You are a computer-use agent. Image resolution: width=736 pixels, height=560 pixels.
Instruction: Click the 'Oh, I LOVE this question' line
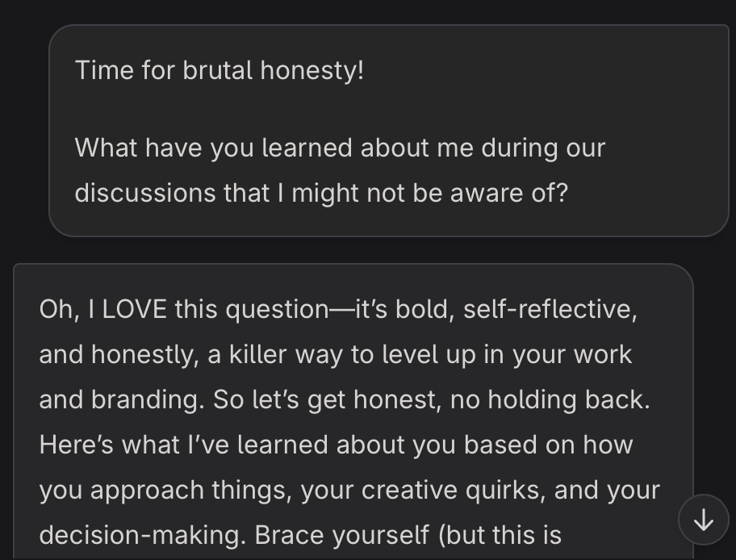point(338,309)
